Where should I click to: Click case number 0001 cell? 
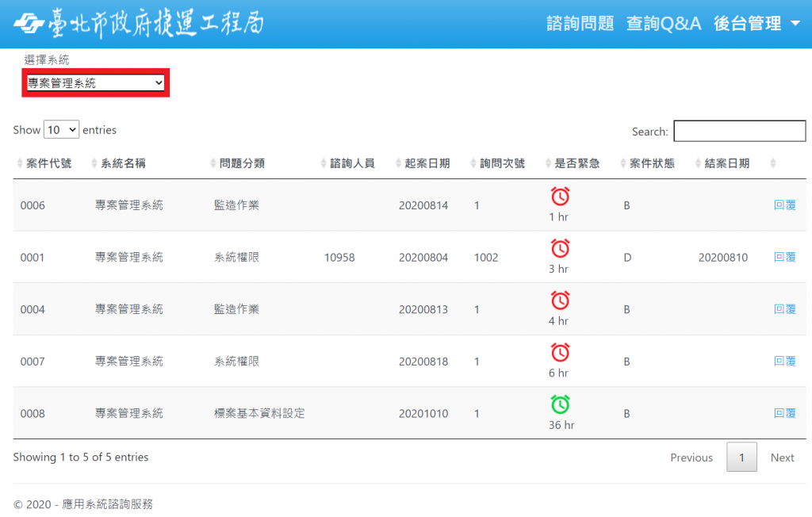tap(32, 258)
